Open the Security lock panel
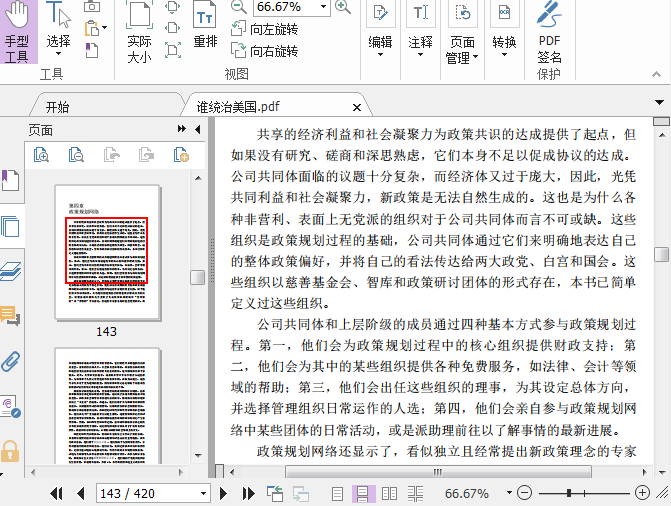The width and height of the screenshot is (671, 506). pyautogui.click(x=10, y=451)
